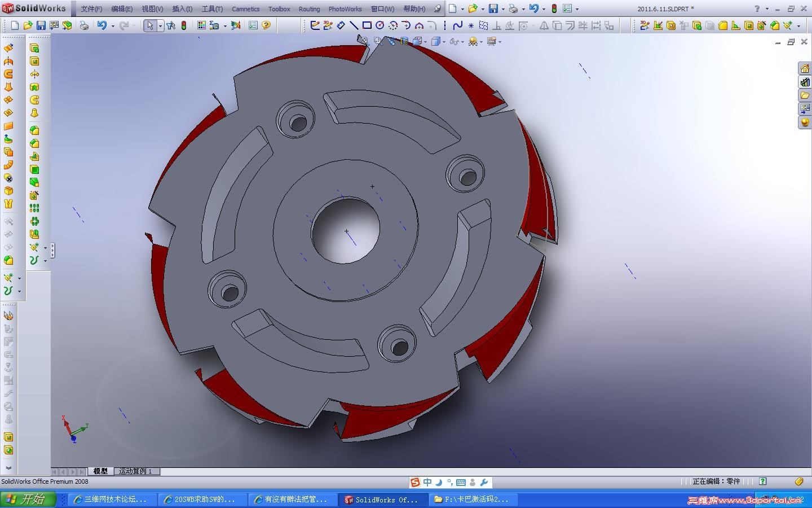
Task: Open the Design Library folder icon in task pane
Action: click(x=805, y=95)
